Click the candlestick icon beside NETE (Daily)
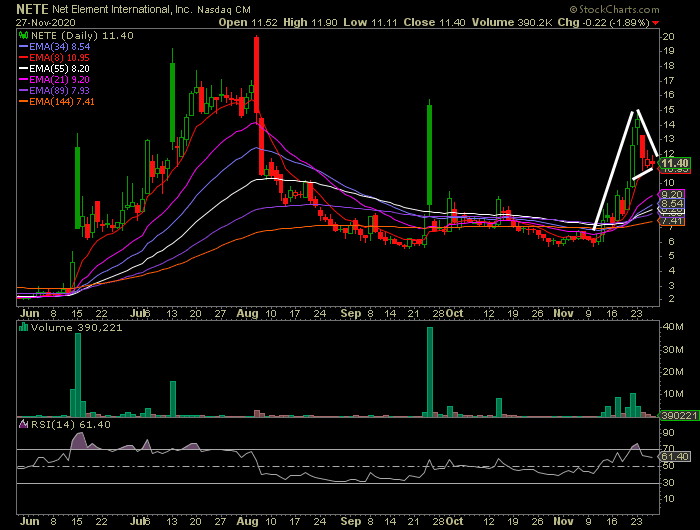 [24, 36]
